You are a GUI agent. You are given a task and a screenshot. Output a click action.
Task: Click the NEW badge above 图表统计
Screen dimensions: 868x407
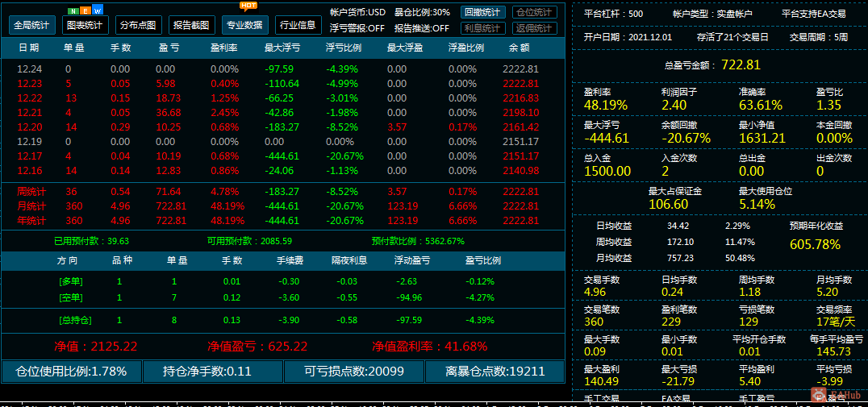click(x=86, y=10)
